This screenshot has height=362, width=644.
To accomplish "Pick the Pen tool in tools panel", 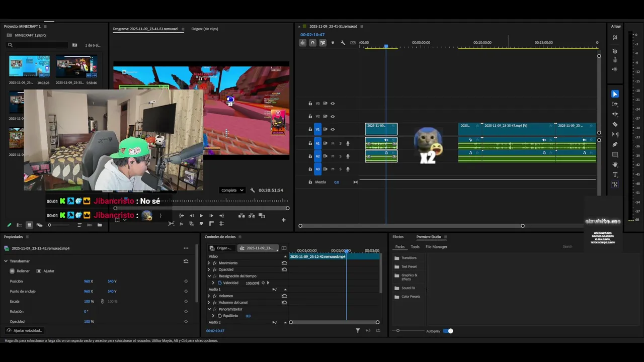I will click(x=615, y=144).
